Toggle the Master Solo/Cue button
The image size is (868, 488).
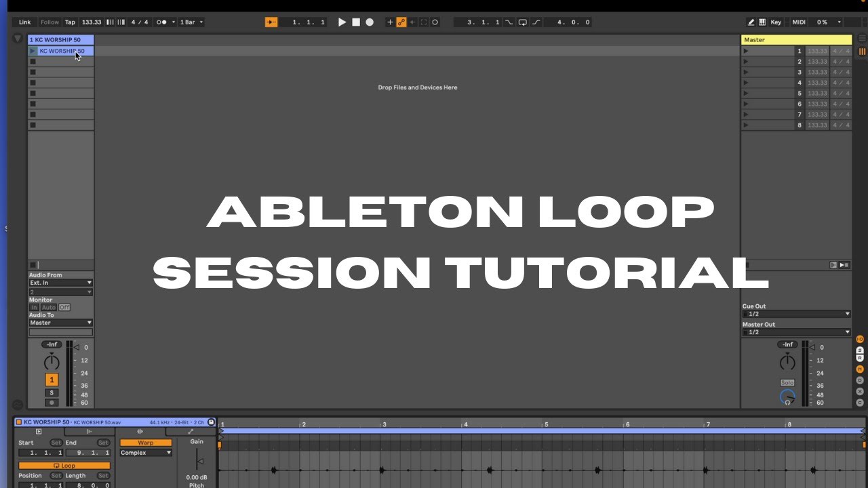pos(787,383)
